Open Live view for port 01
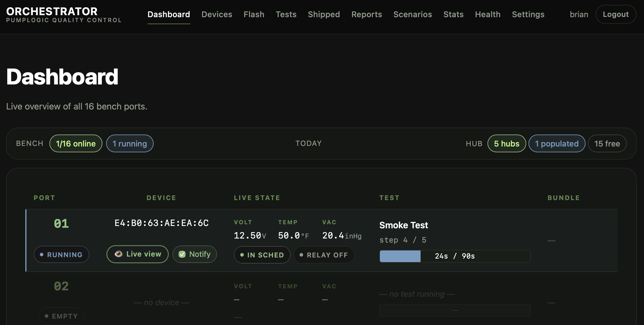Image resolution: width=644 pixels, height=325 pixels. 138,254
